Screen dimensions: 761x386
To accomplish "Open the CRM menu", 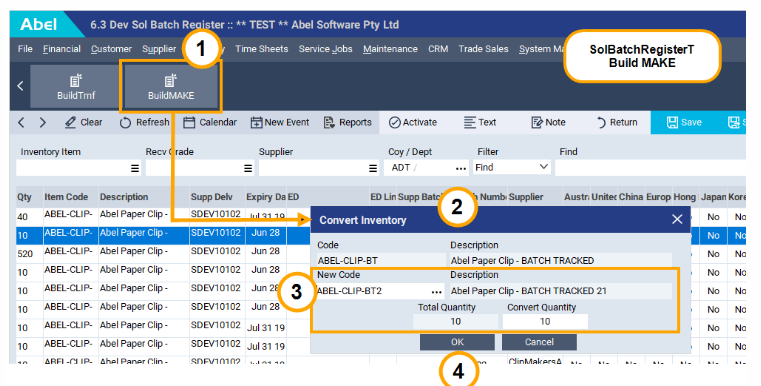I will pyautogui.click(x=438, y=49).
